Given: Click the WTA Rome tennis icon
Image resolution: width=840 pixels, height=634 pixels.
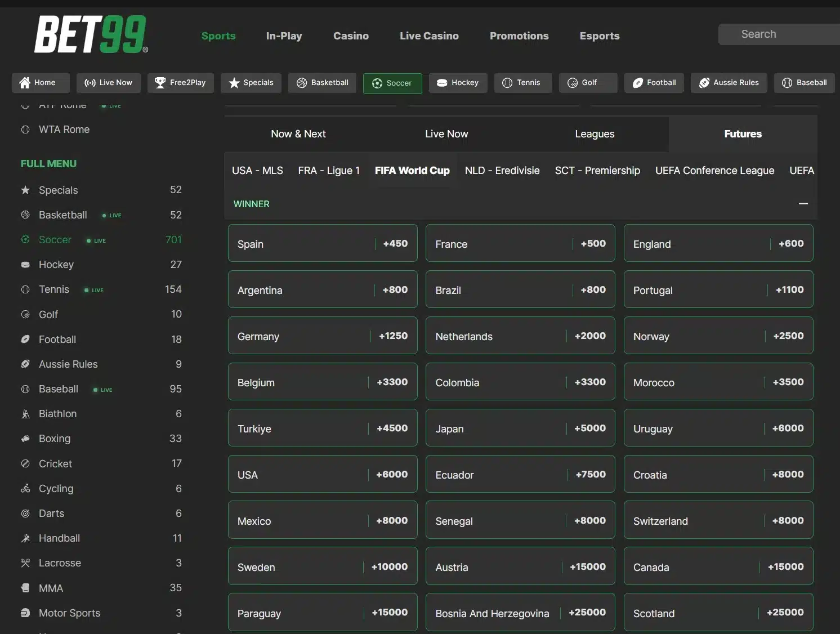Looking at the screenshot, I should (25, 130).
